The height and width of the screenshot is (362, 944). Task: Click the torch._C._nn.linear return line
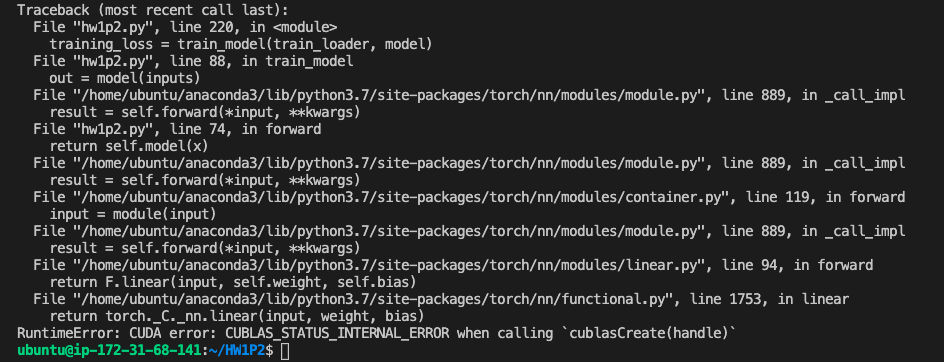pos(237,316)
